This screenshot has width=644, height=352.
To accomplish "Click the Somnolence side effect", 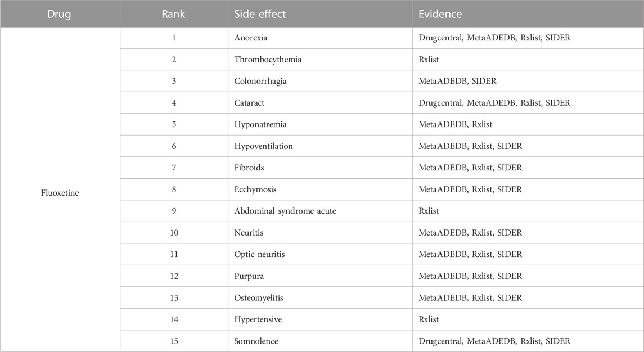I will 256,341.
